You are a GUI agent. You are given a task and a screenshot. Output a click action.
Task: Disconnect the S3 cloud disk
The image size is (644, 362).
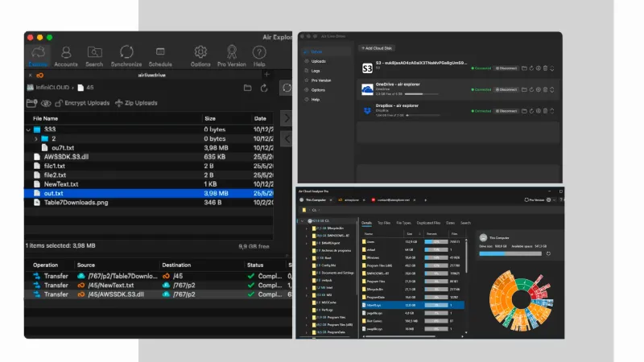pyautogui.click(x=506, y=68)
